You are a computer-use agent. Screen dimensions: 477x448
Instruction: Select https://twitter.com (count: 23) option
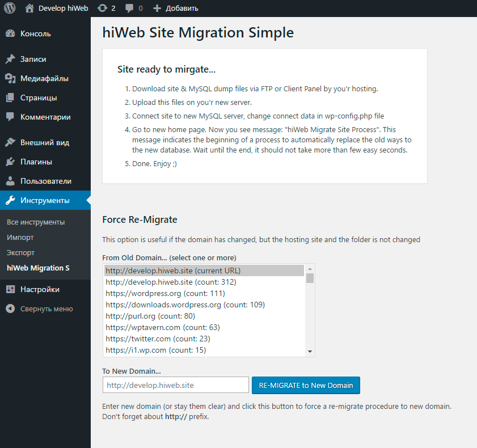(158, 339)
